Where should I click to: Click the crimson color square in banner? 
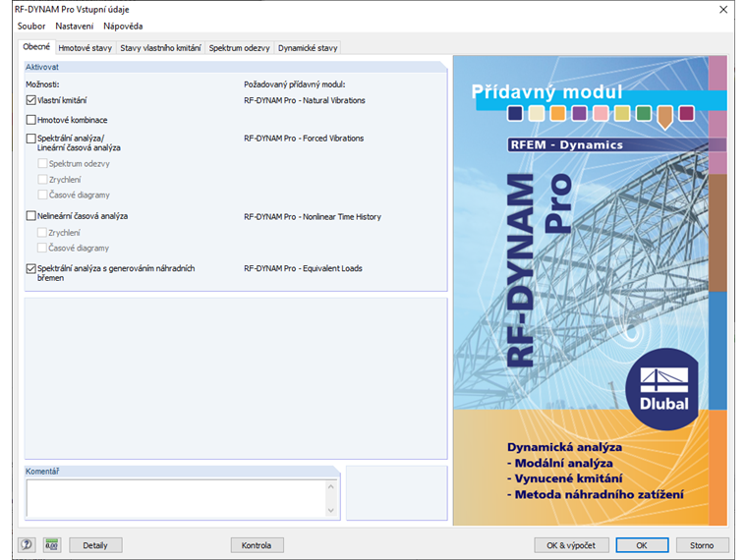tap(686, 113)
